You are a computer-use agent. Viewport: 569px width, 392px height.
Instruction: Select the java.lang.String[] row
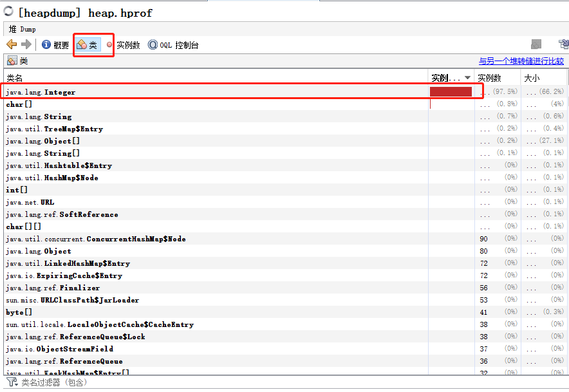tap(285, 153)
